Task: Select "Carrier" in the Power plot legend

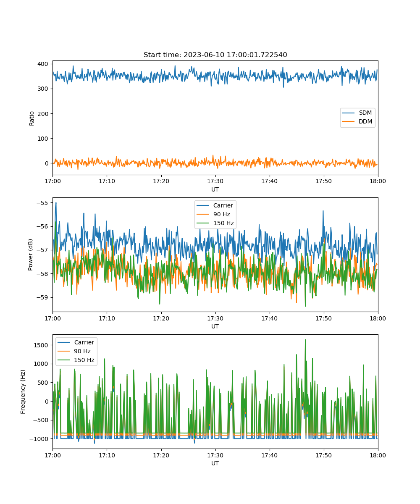Action: click(223, 206)
